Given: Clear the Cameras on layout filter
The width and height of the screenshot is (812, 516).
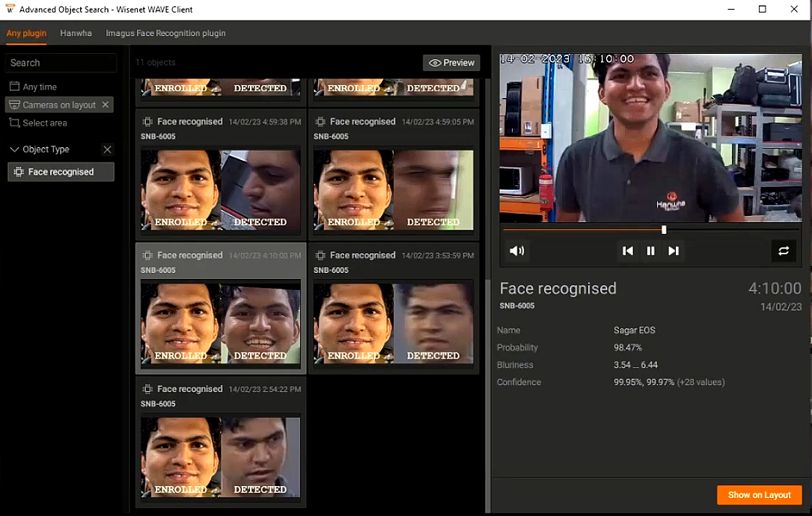Looking at the screenshot, I should coord(106,105).
